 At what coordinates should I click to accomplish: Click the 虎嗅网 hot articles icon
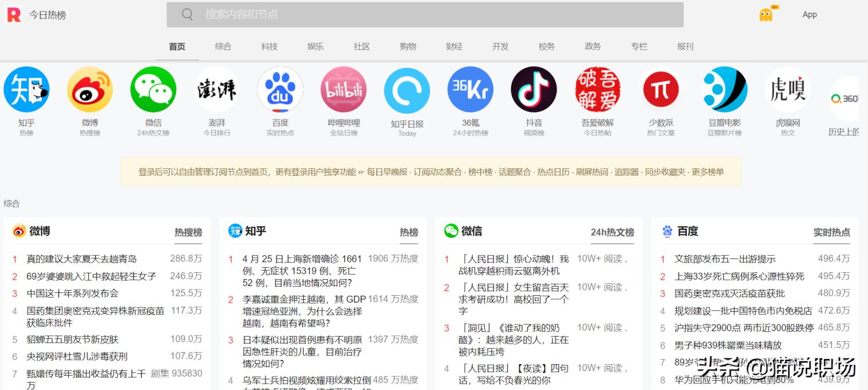pos(788,89)
